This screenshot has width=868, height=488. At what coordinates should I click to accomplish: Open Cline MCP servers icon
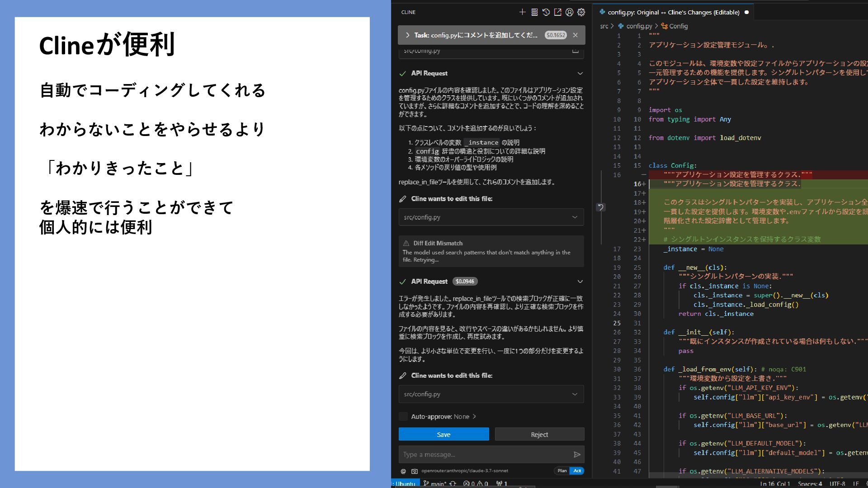pos(534,12)
